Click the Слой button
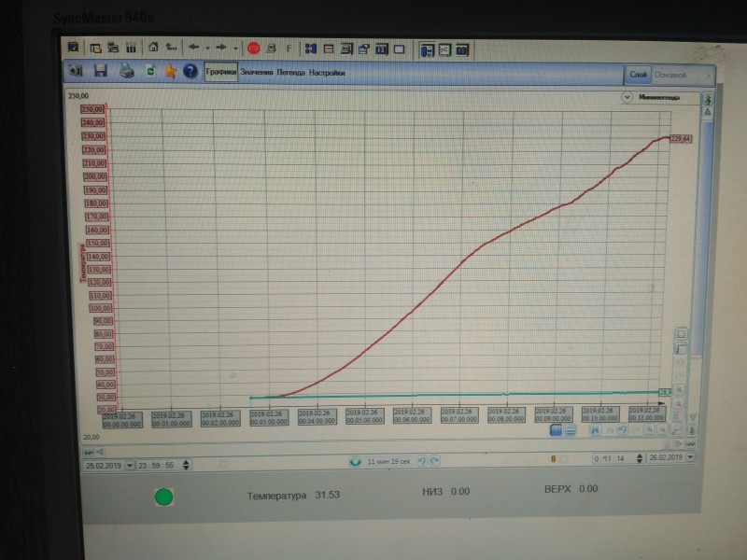 click(639, 75)
